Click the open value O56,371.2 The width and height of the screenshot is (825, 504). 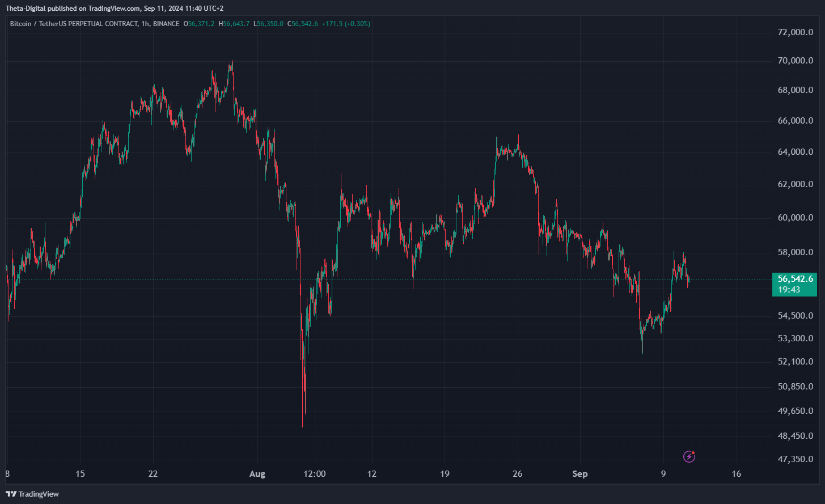pyautogui.click(x=199, y=24)
